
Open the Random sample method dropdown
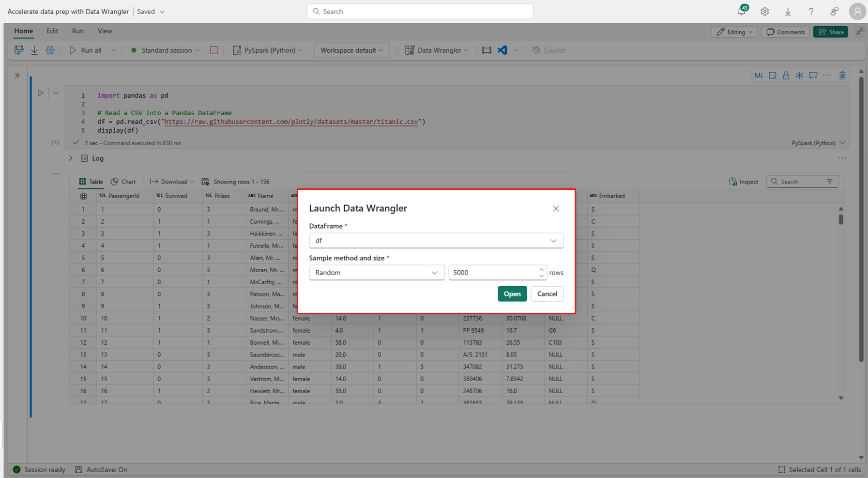tap(377, 273)
